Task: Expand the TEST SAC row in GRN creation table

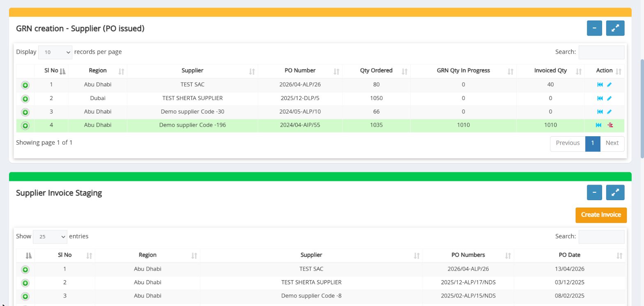Action: [25, 85]
